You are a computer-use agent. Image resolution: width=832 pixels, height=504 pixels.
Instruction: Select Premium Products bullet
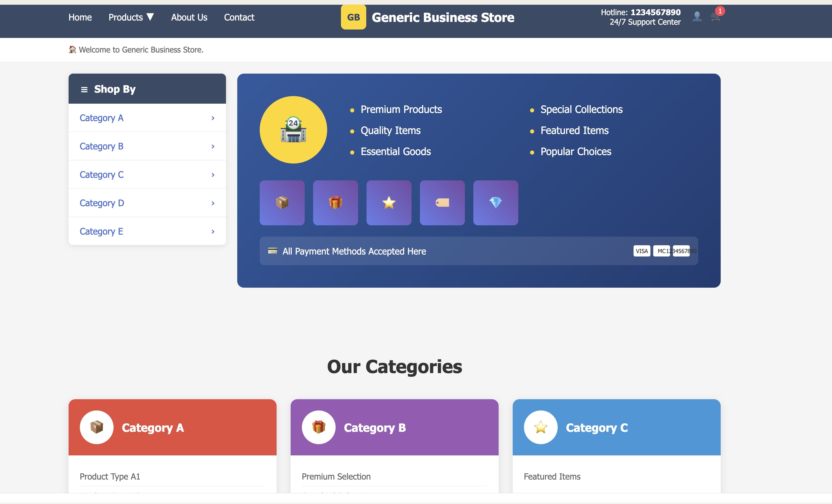pos(401,109)
